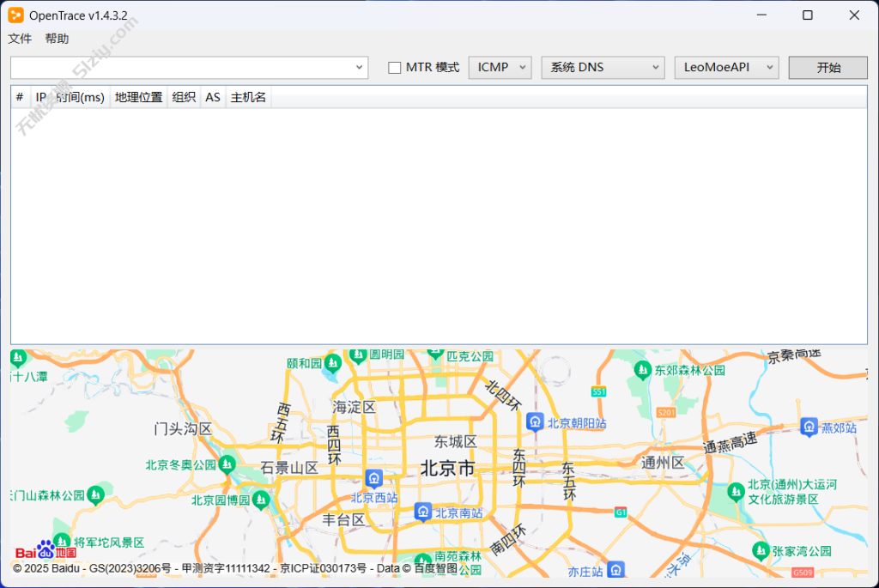Open the 帮助 menu
The image size is (879, 588).
coord(57,39)
